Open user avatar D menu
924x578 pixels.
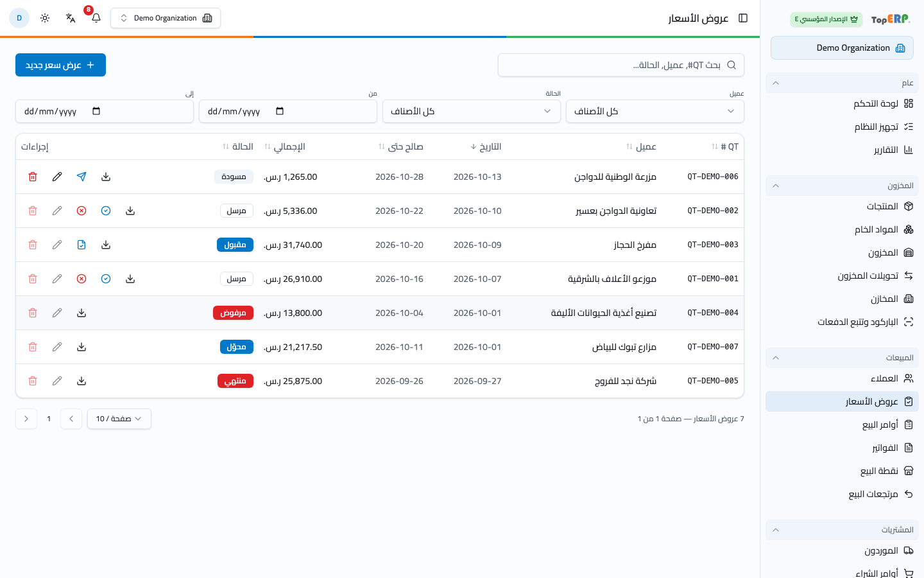coord(19,18)
